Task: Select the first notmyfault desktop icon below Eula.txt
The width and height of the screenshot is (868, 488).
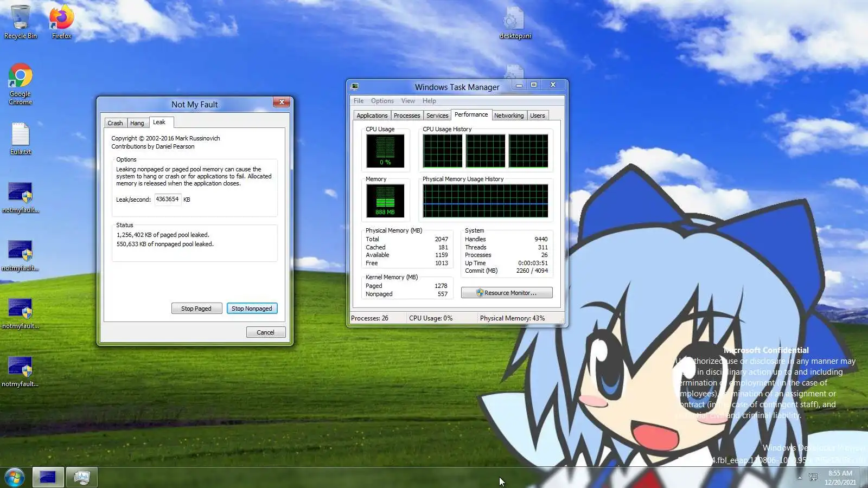Action: click(21, 198)
